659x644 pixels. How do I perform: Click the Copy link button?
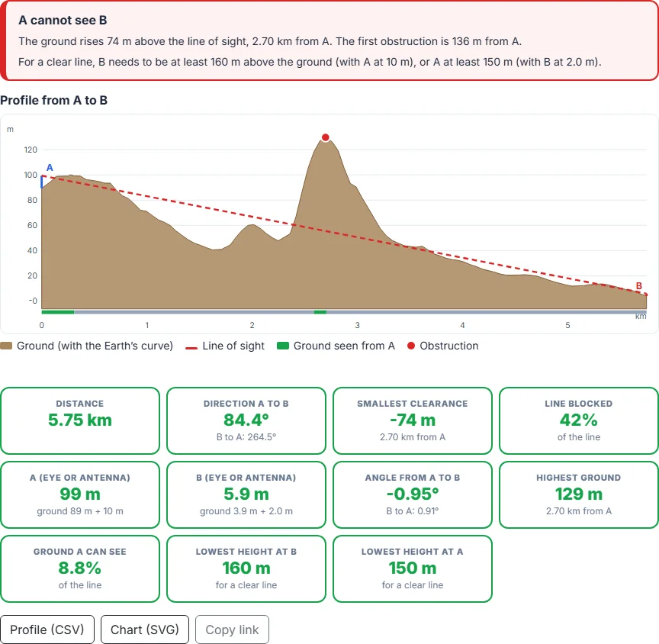pos(232,630)
